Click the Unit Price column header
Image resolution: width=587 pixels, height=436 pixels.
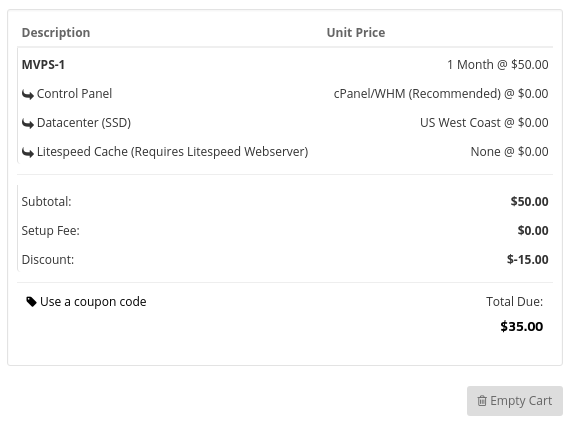tap(356, 33)
